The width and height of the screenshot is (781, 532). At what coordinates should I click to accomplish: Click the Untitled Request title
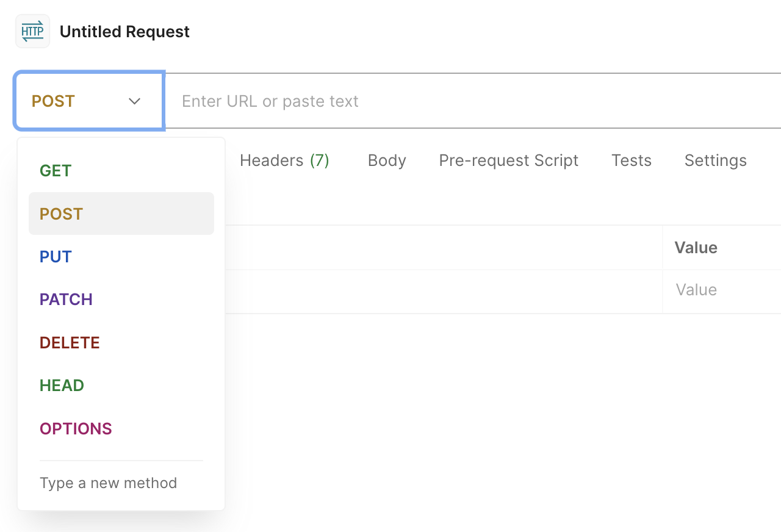(124, 32)
